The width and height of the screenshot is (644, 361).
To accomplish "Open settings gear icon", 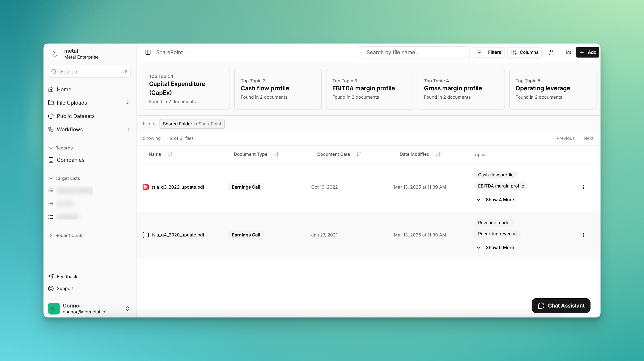I will tap(568, 52).
